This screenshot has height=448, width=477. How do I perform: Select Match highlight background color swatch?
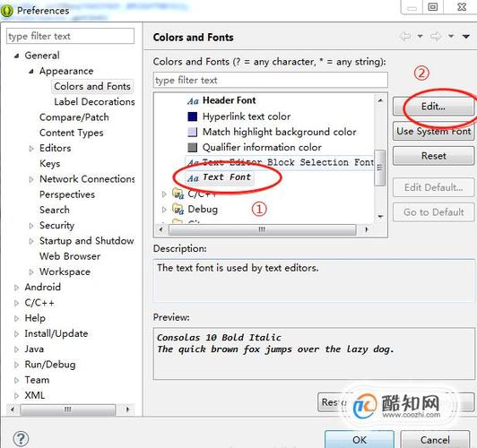[x=193, y=132]
